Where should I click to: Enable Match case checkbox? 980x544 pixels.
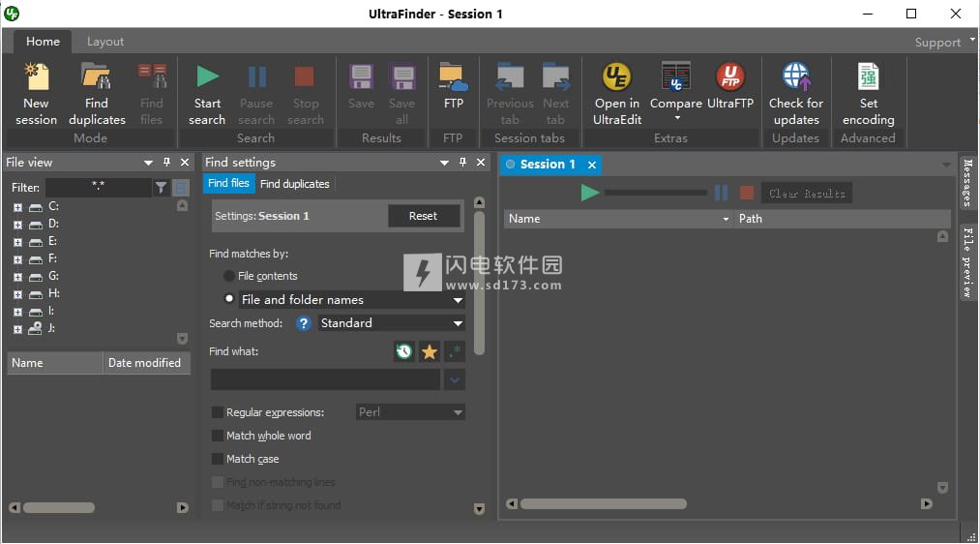218,459
